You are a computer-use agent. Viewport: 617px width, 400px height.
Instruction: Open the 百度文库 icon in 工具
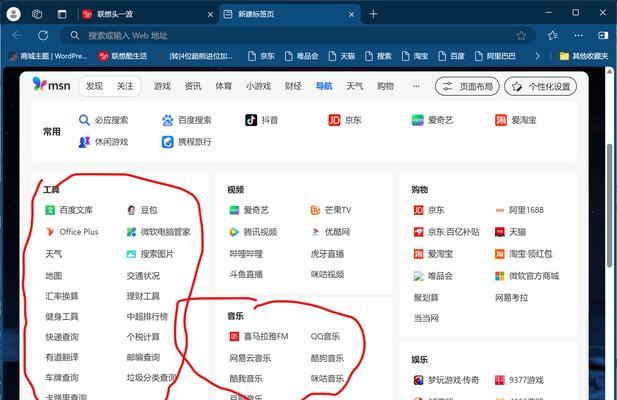[x=50, y=210]
